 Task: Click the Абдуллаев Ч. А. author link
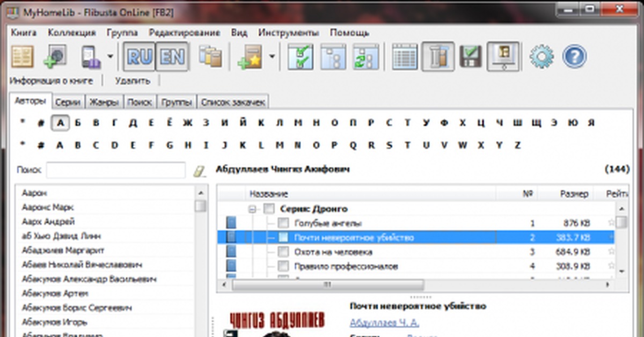[384, 323]
